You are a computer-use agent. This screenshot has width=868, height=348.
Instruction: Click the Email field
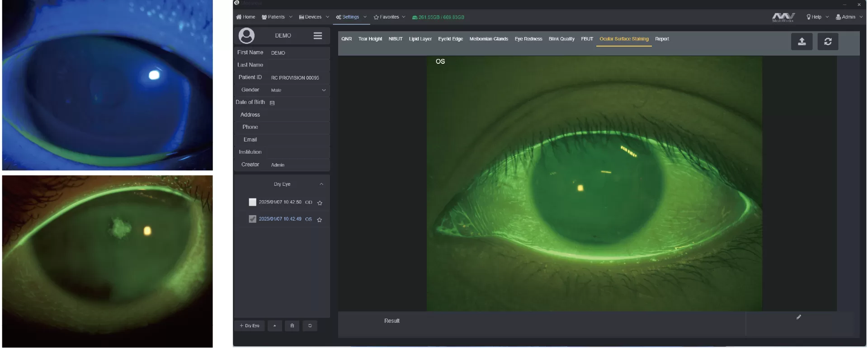pos(299,140)
